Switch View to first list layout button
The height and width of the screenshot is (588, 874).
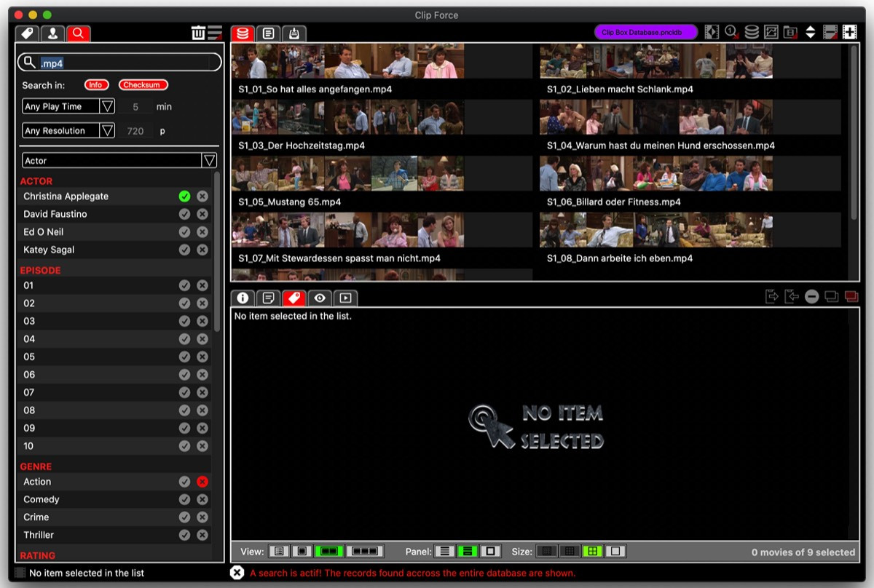click(278, 552)
